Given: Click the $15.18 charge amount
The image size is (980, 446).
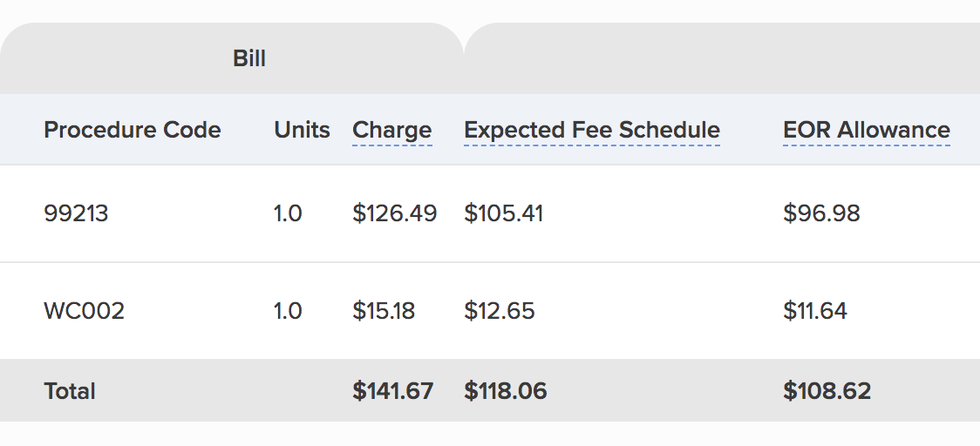Looking at the screenshot, I should 384,311.
